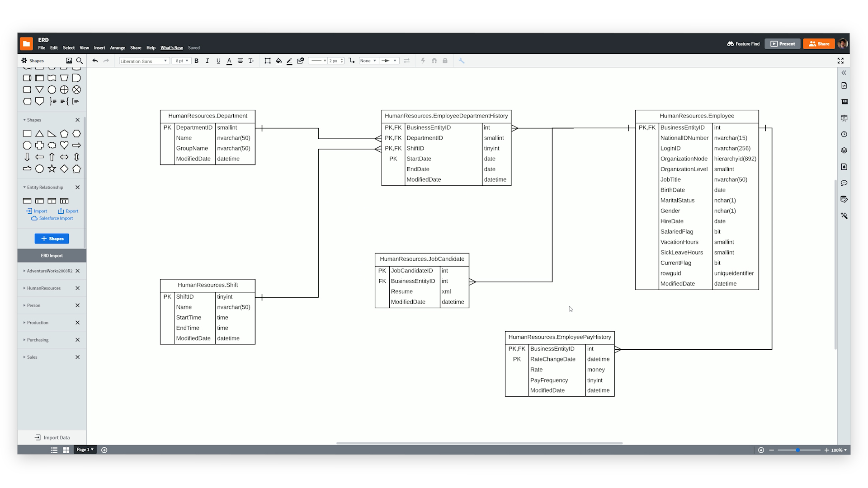Open the Edit menu in menu bar
Screen dimensions: 868x488
pos(54,47)
